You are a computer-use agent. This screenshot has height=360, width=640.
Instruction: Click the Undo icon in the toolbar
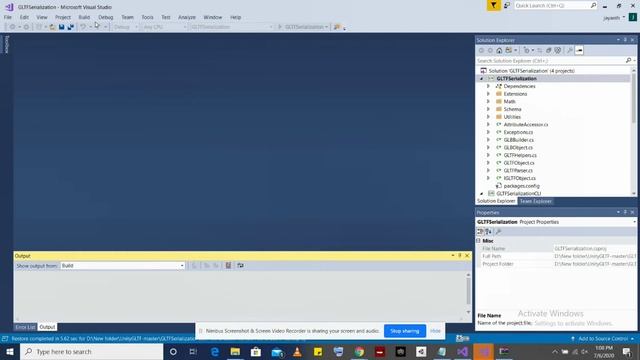(83, 27)
